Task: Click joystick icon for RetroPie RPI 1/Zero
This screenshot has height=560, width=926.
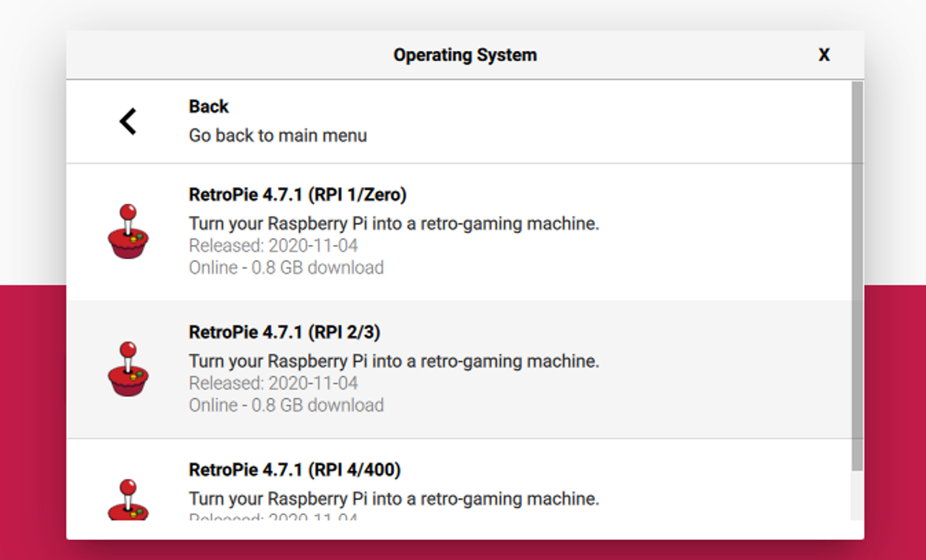Action: click(128, 232)
